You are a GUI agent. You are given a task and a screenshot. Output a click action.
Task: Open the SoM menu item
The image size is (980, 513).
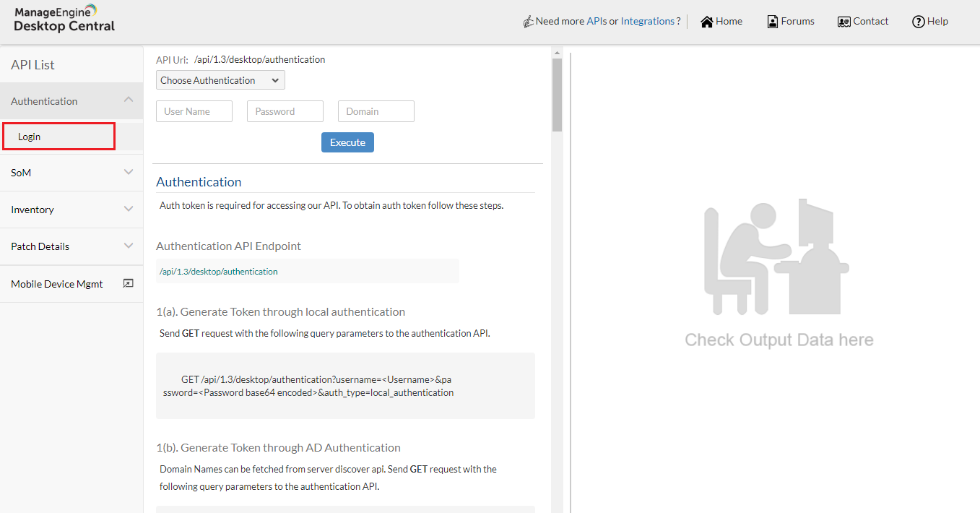point(71,173)
